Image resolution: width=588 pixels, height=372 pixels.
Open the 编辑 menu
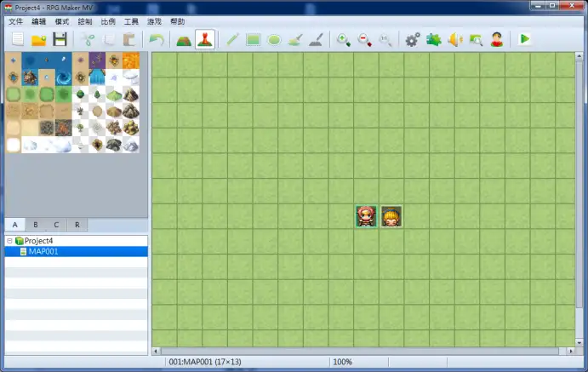38,22
